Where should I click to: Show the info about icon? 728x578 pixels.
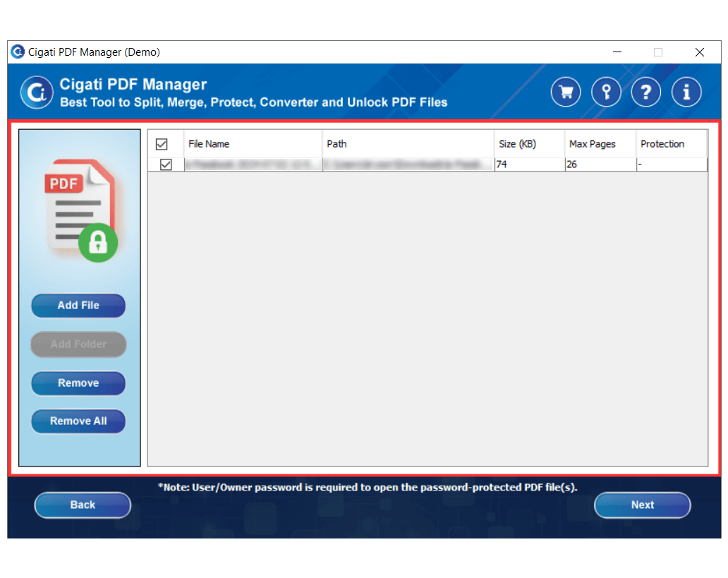[686, 92]
